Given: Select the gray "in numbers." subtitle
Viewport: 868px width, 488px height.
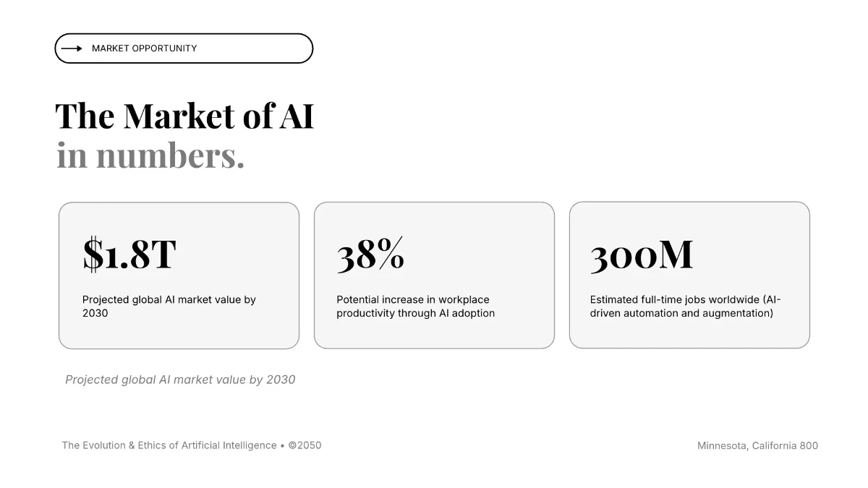Looking at the screenshot, I should click(150, 156).
